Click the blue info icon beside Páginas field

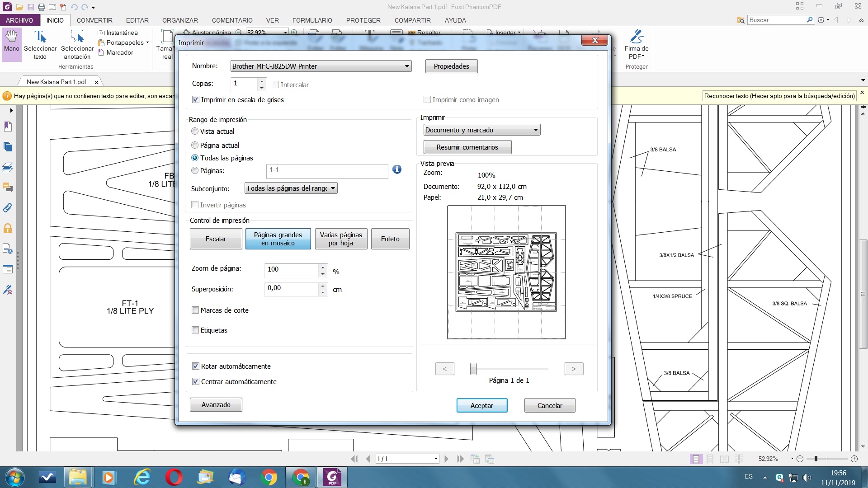pyautogui.click(x=397, y=169)
